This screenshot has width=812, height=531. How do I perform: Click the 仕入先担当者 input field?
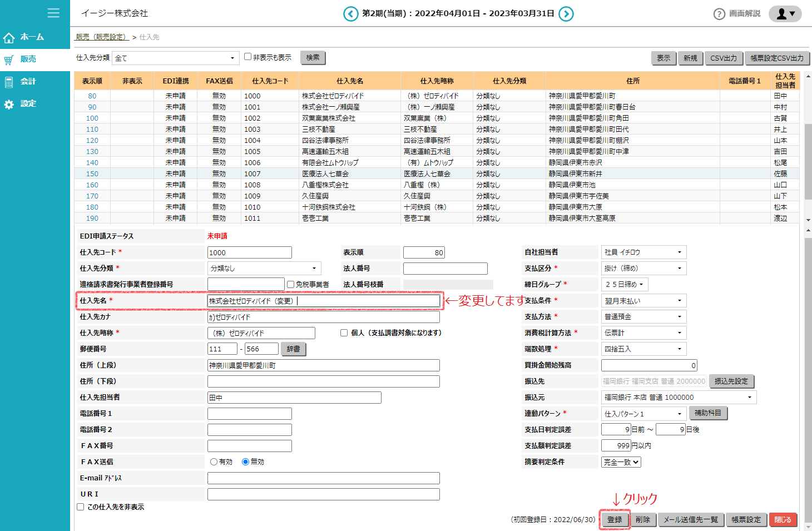[294, 398]
